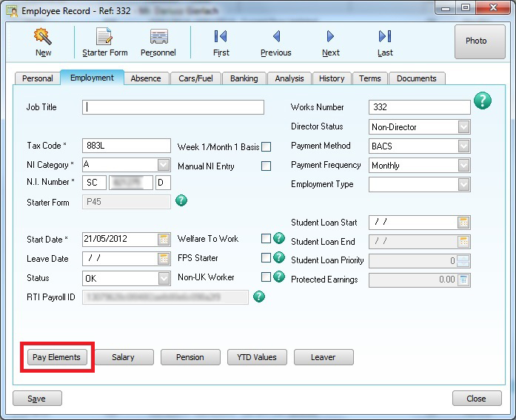Click the Employee Record window title icon

coord(13,11)
